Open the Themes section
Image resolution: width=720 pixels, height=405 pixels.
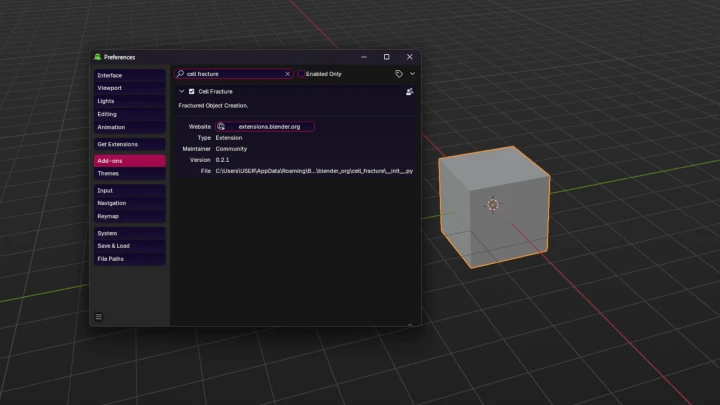pyautogui.click(x=129, y=174)
